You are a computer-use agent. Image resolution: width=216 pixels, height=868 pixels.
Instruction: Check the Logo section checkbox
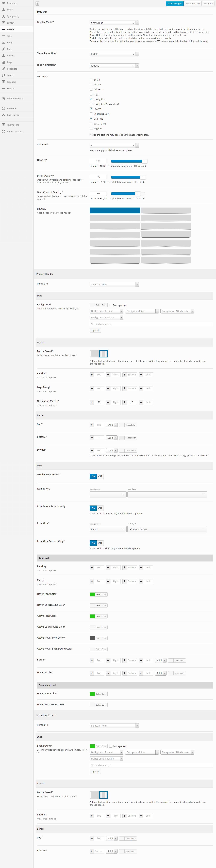point(91,94)
